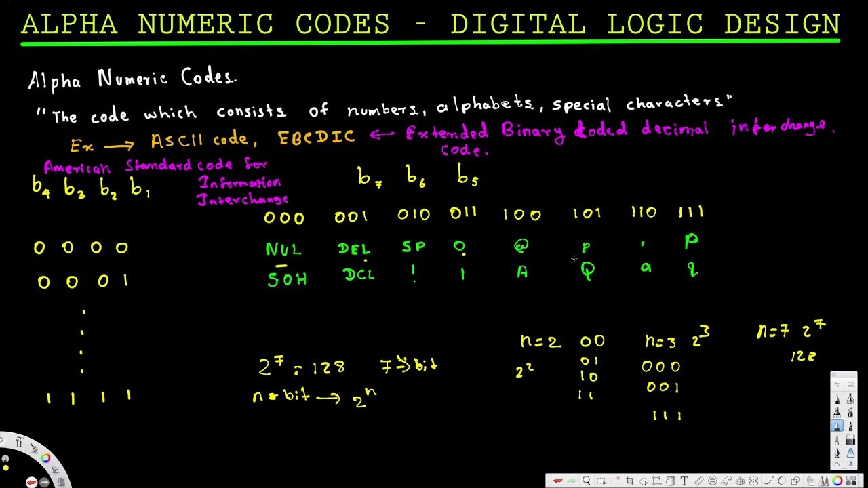Screen dimensions: 868x488
Task: Select the Pencil brush in brush palette
Action: [837, 399]
